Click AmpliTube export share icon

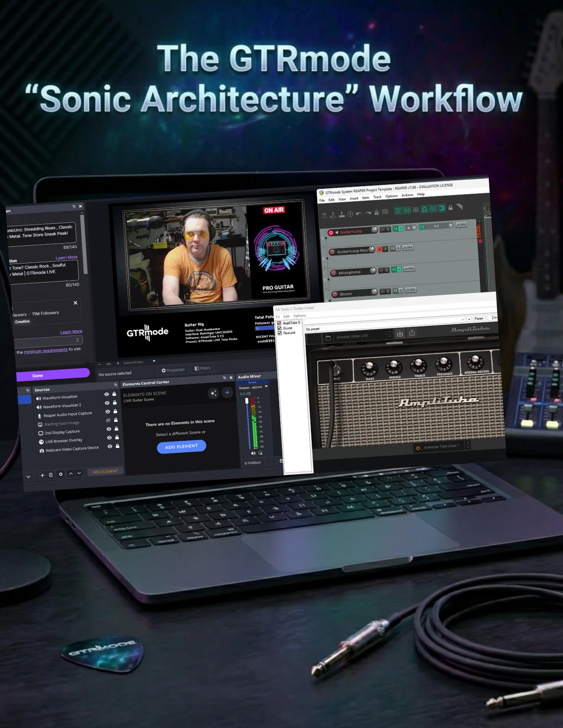click(412, 333)
